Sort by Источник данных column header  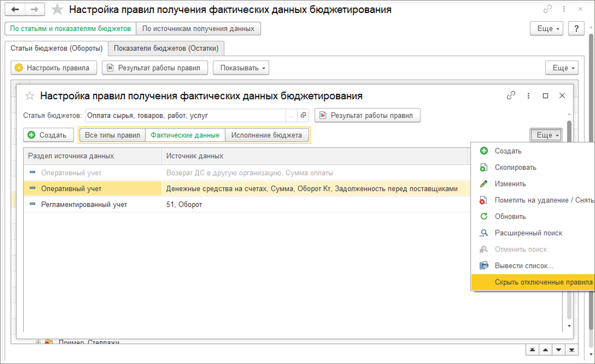click(314, 156)
